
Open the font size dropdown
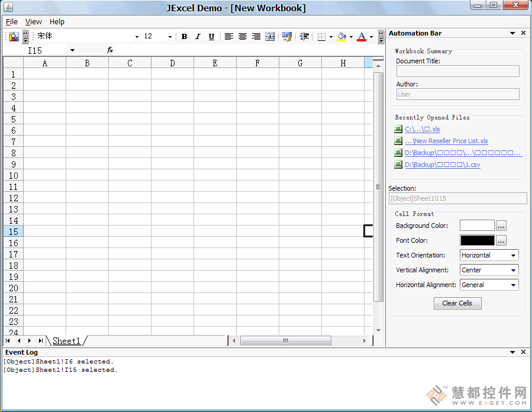[169, 36]
